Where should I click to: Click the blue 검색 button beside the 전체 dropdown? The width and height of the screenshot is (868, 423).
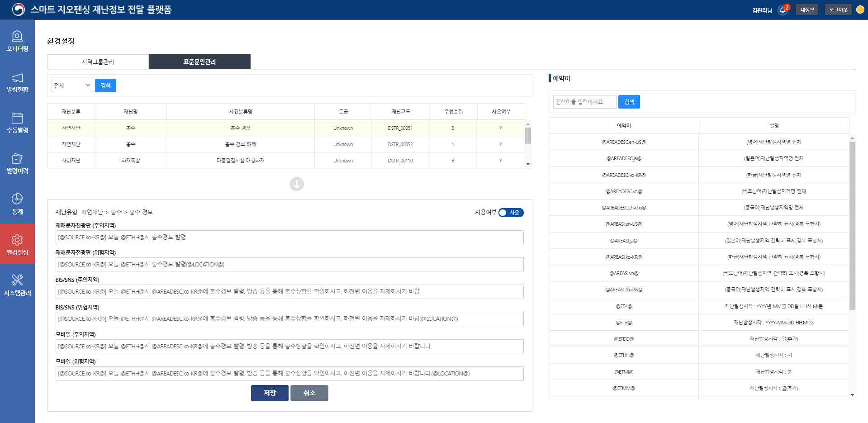pyautogui.click(x=105, y=86)
